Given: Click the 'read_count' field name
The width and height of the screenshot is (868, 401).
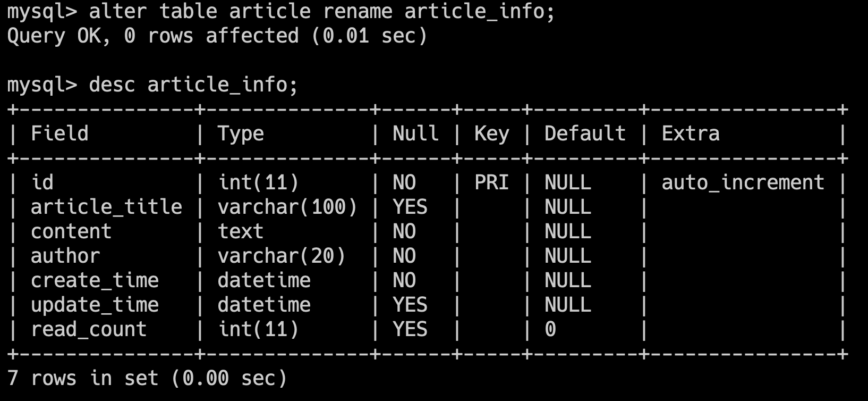Looking at the screenshot, I should [x=89, y=329].
